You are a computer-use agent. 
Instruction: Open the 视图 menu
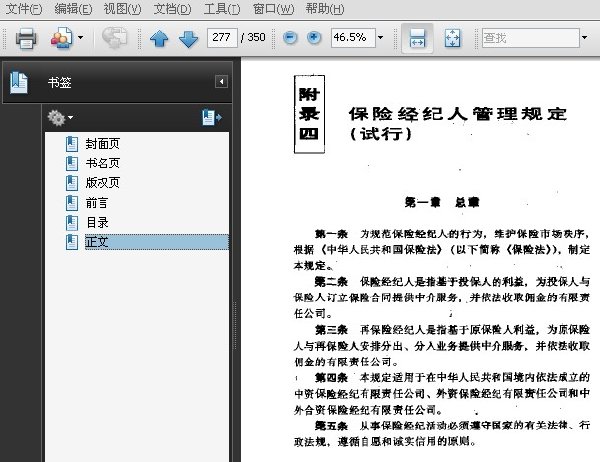(x=122, y=8)
